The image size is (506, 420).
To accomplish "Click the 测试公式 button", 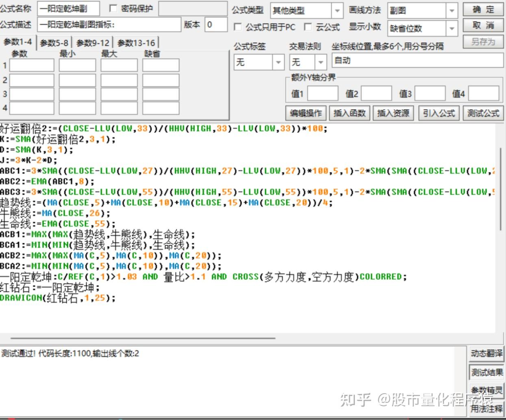I will click(x=483, y=113).
